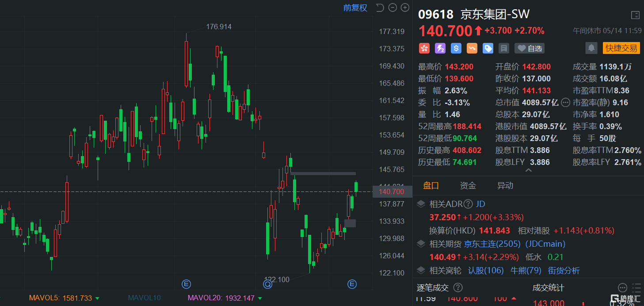Collapse the quote details with up chevron
The width and height of the screenshot is (644, 306).
coord(528,170)
